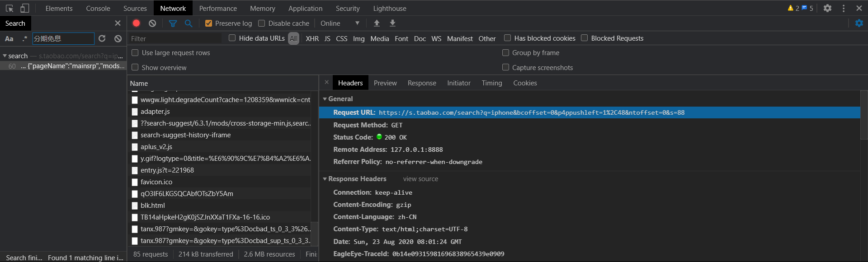Open the Online throttling dropdown

click(340, 23)
